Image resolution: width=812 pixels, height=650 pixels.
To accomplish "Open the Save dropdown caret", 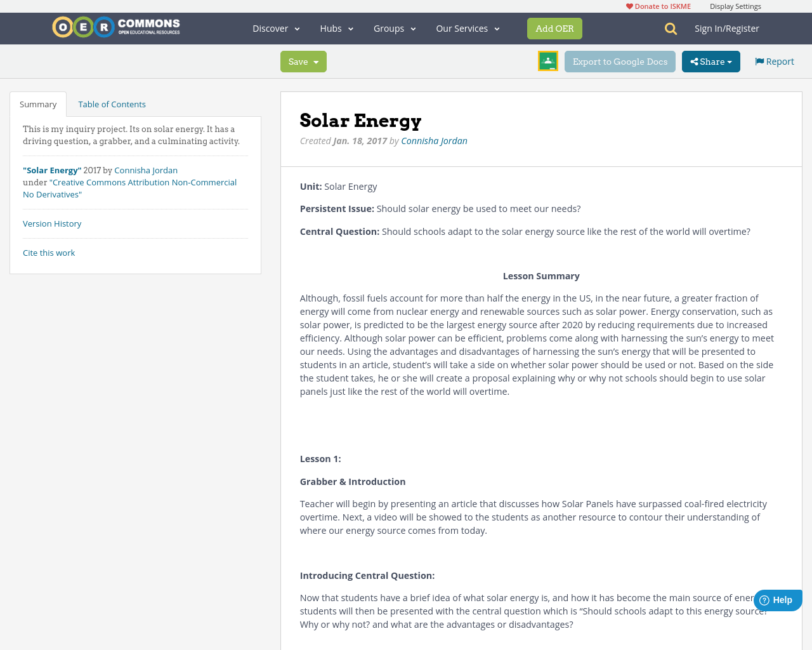I will pyautogui.click(x=317, y=61).
